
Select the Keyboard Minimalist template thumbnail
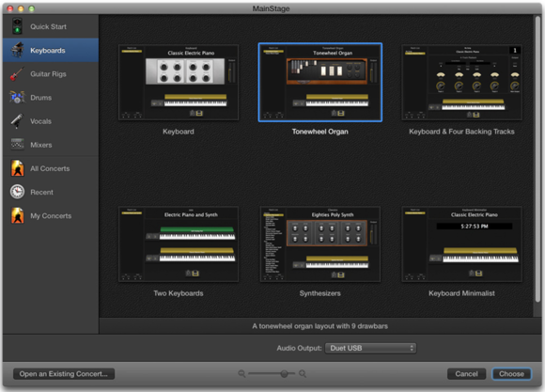tap(461, 244)
